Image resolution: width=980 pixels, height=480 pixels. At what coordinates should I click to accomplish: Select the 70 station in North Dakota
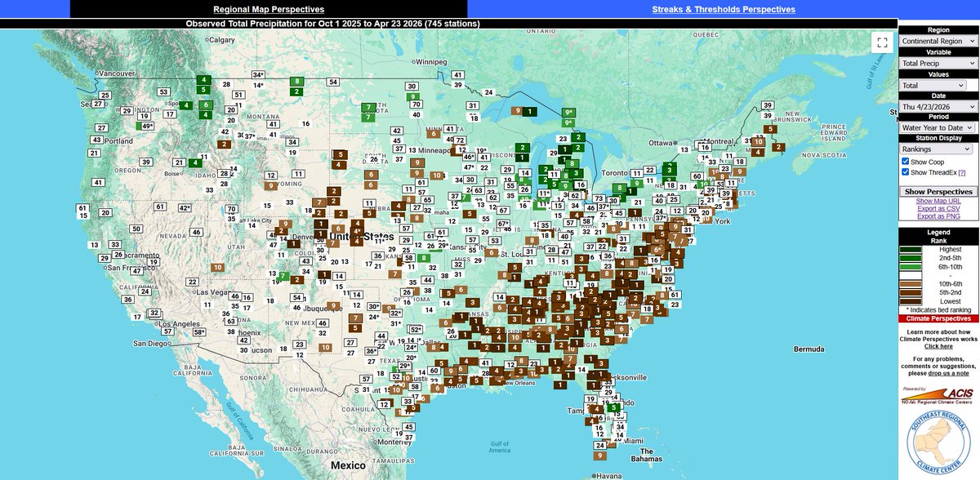tap(416, 104)
